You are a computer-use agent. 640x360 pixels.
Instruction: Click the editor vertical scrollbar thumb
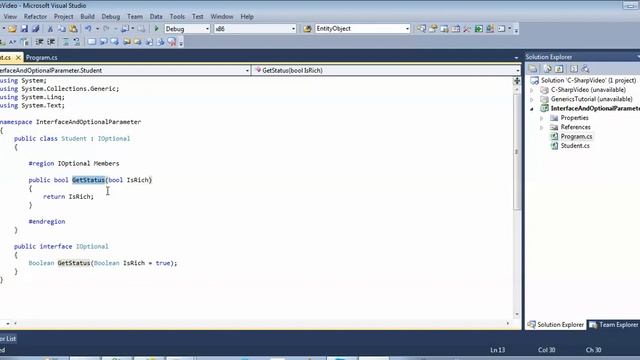point(517,152)
